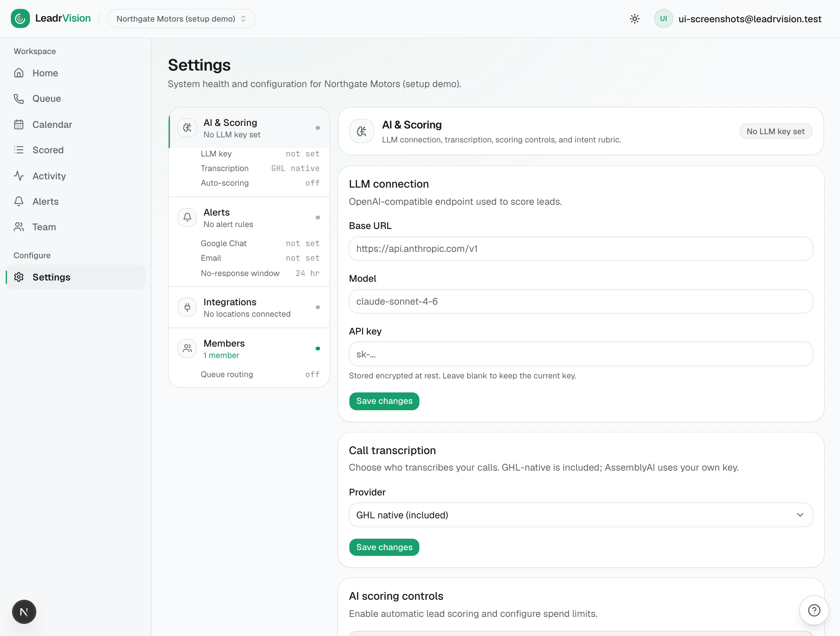Focus the Base URL input field

click(x=581, y=249)
